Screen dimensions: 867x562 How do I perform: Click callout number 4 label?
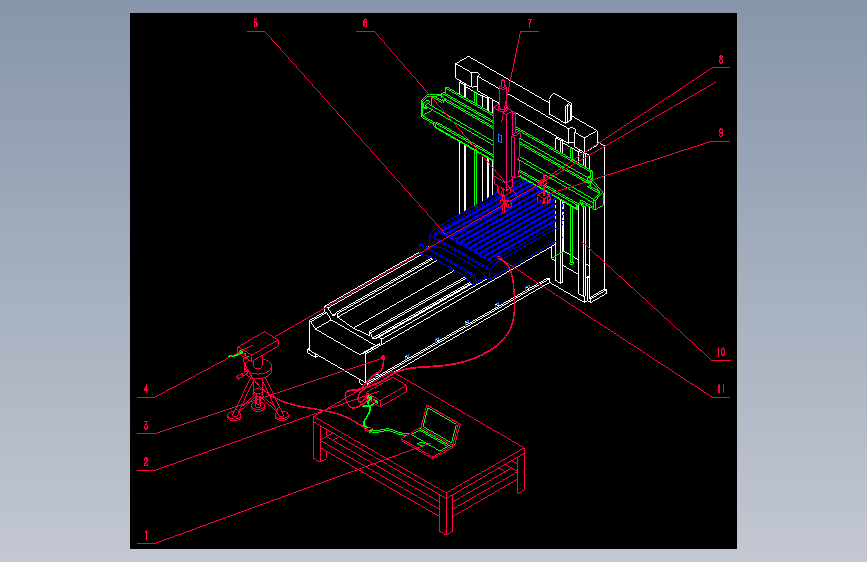(x=146, y=388)
